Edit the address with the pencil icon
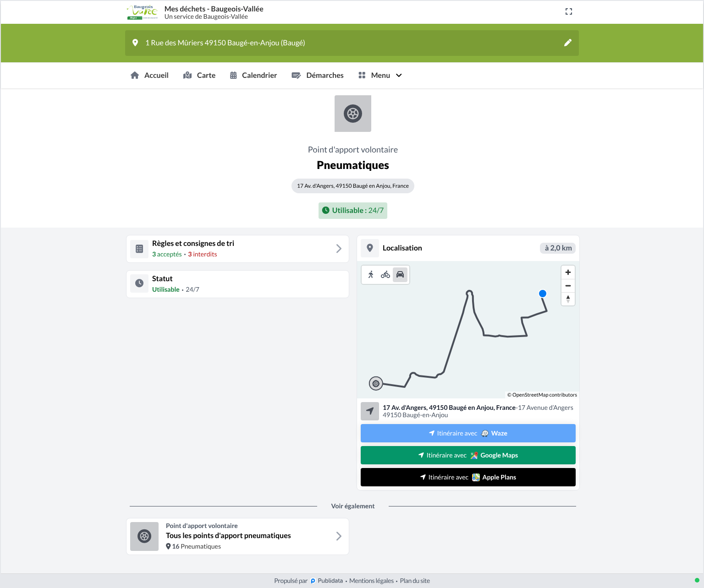Image resolution: width=704 pixels, height=588 pixels. (x=567, y=43)
